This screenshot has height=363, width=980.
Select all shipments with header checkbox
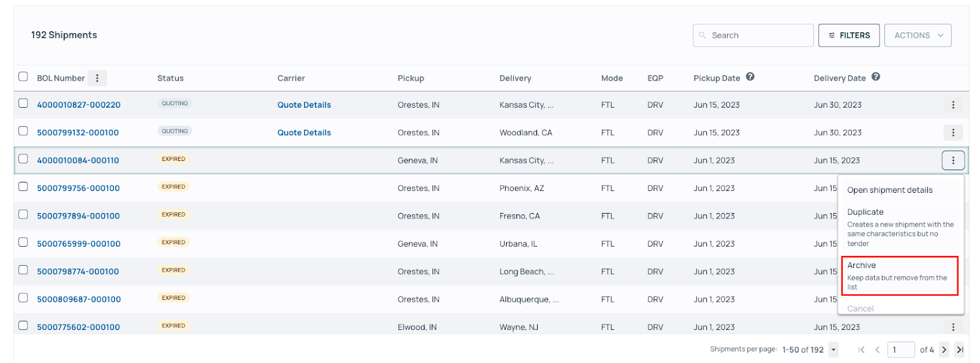pos(23,77)
